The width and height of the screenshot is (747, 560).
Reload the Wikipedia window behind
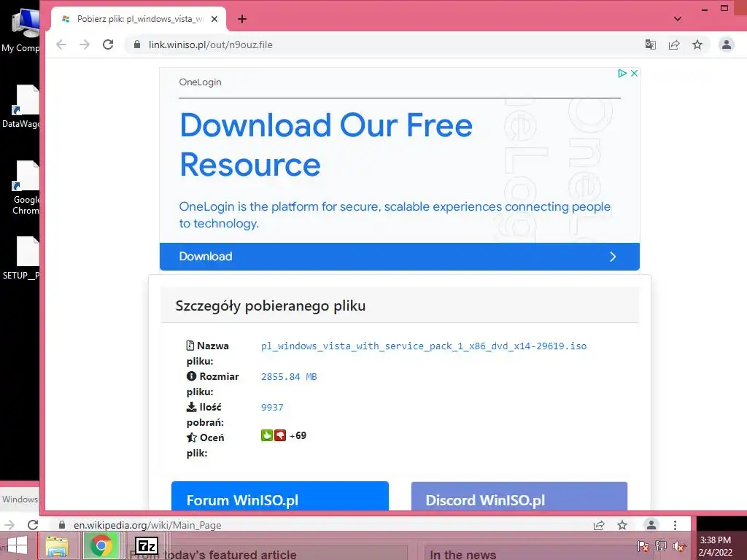click(32, 525)
